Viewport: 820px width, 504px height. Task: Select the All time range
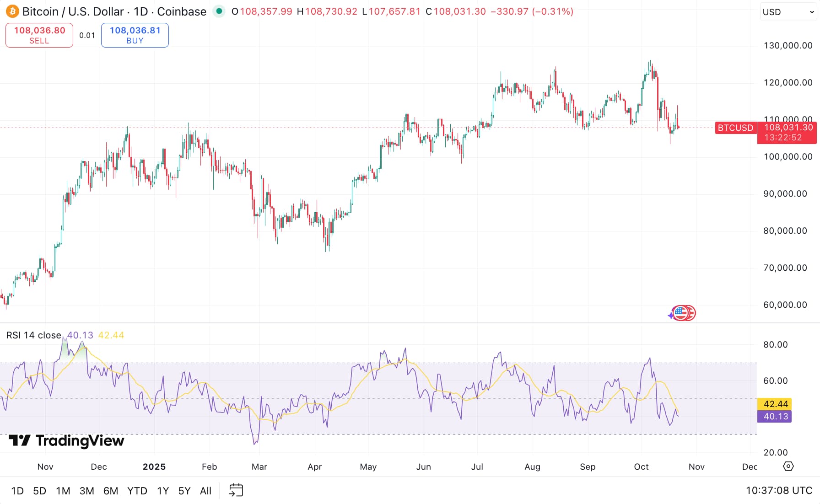click(206, 491)
